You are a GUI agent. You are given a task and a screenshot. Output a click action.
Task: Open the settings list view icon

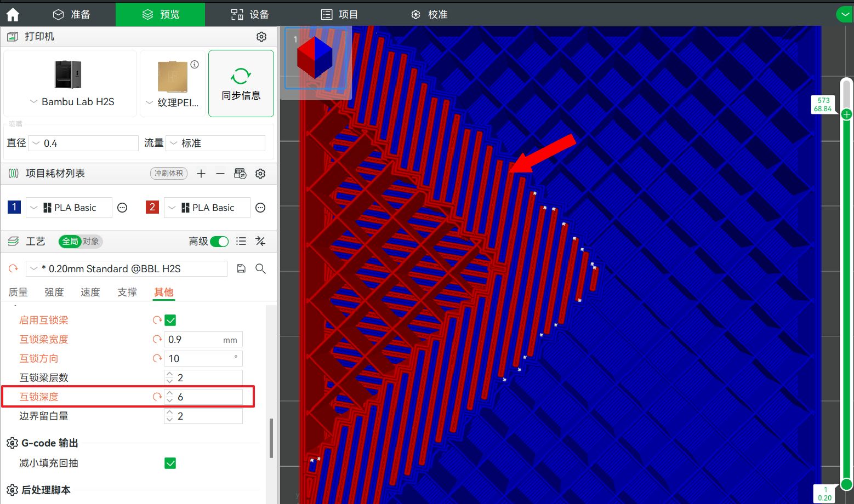pos(241,242)
